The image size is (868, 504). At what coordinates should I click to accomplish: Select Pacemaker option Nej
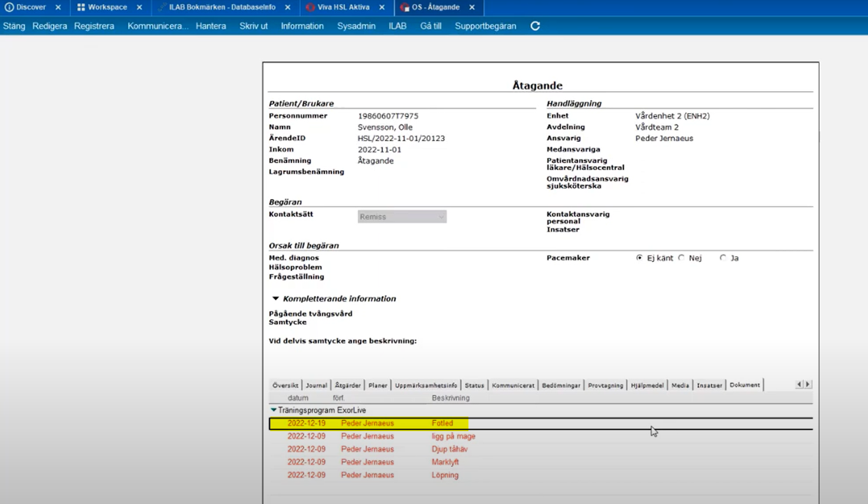point(681,258)
